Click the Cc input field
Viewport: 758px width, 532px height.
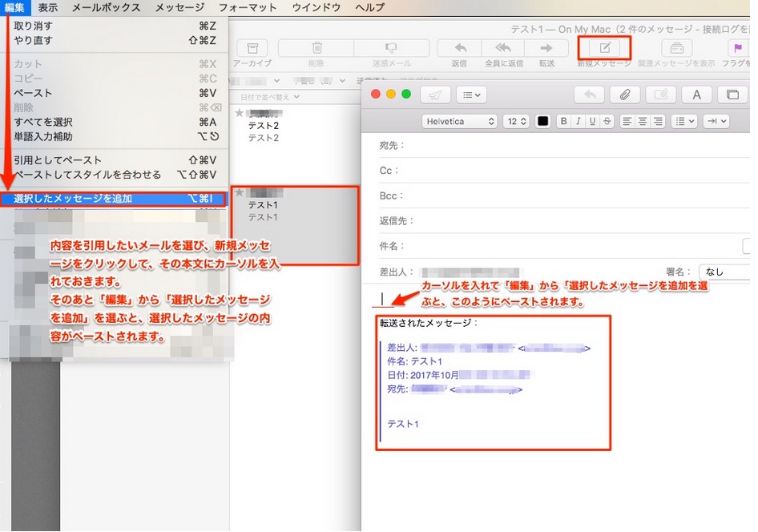[575, 171]
